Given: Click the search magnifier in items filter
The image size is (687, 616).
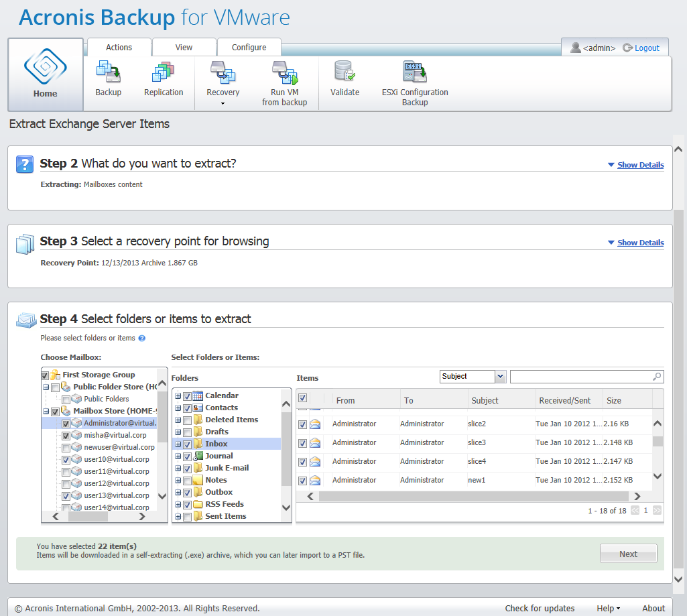Looking at the screenshot, I should 657,376.
